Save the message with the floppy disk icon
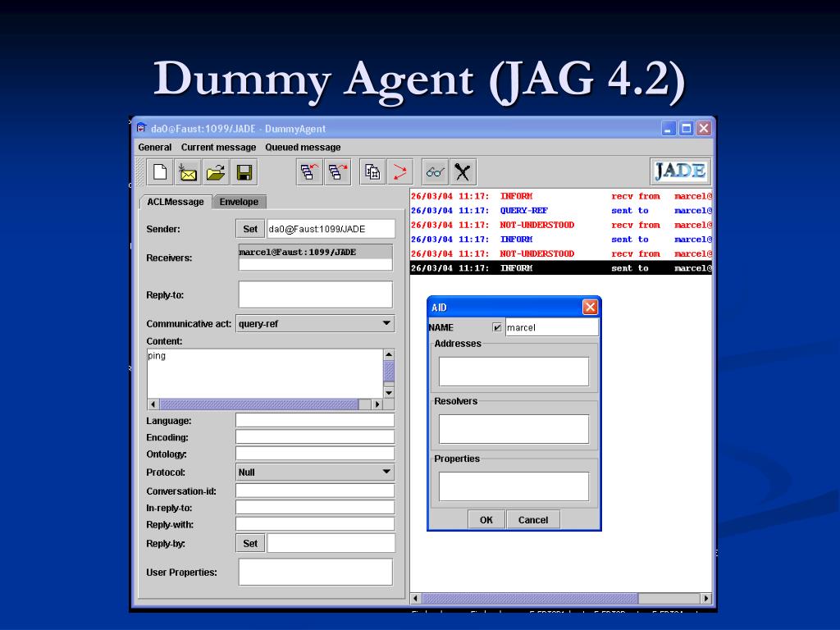The width and height of the screenshot is (840, 630). (x=244, y=172)
